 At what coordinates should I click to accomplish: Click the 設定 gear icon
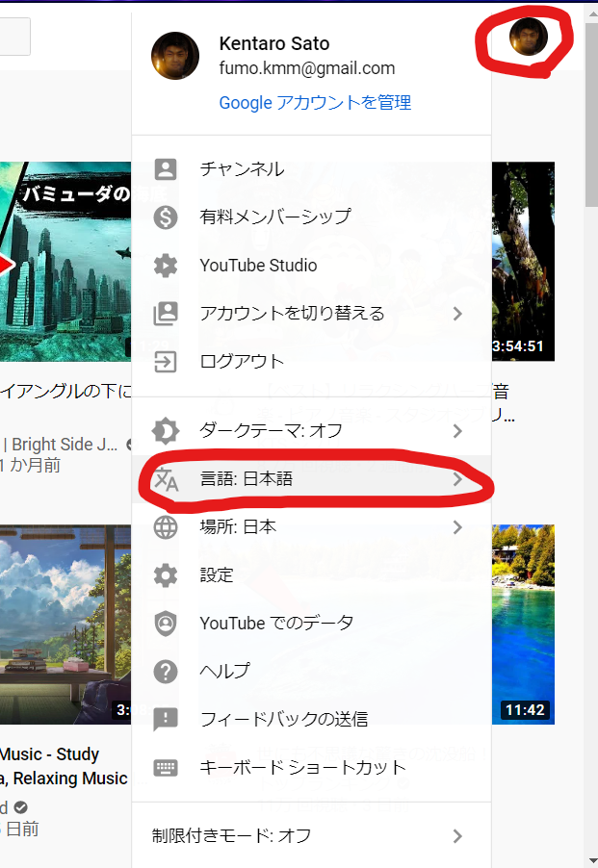[166, 575]
